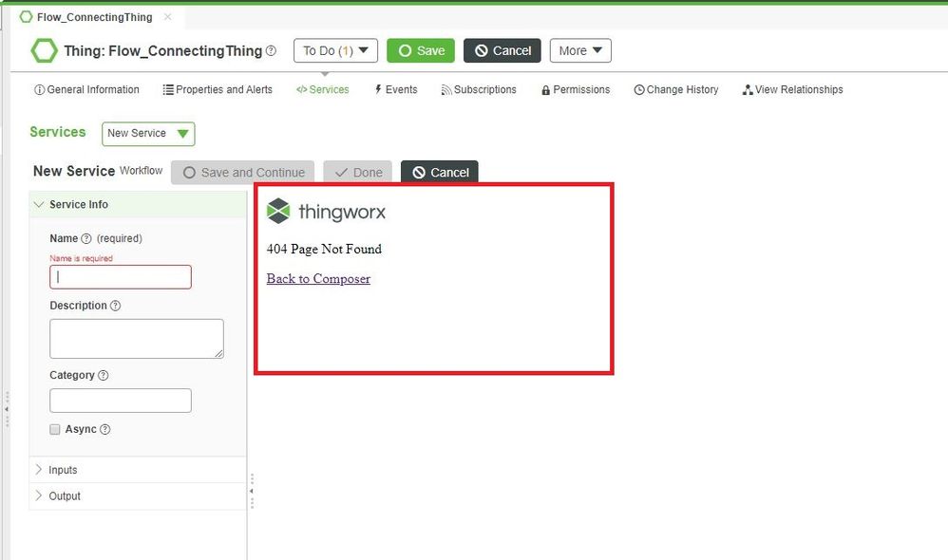Click the help icon next to Description
This screenshot has width=948, height=560.
[116, 306]
